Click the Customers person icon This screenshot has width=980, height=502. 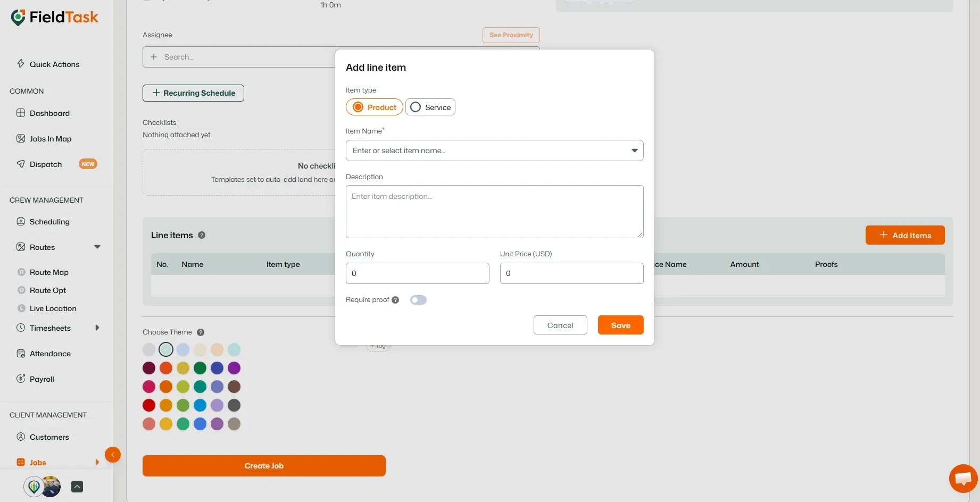tap(21, 437)
